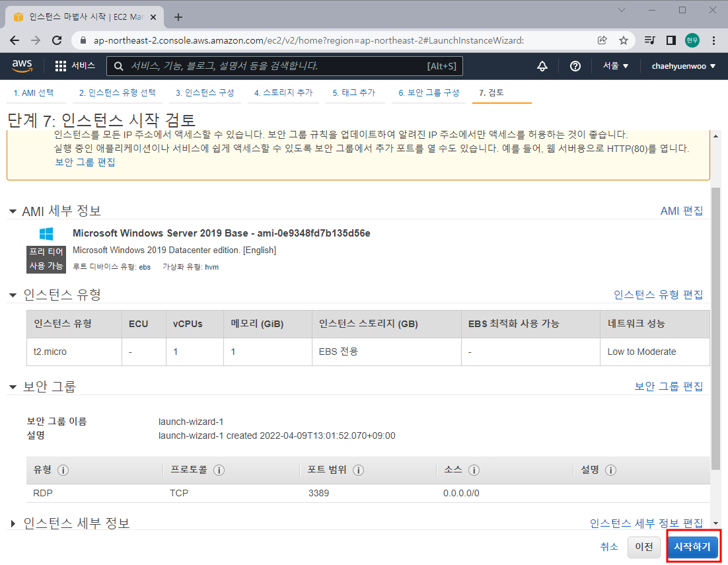Viewport: 728px width, 565px height.
Task: Open the 서비스 grid menu icon
Action: pyautogui.click(x=59, y=66)
